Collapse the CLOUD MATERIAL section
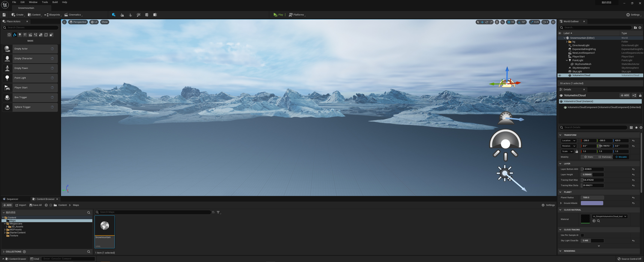Screen dimensions: 644x262 click(560, 210)
